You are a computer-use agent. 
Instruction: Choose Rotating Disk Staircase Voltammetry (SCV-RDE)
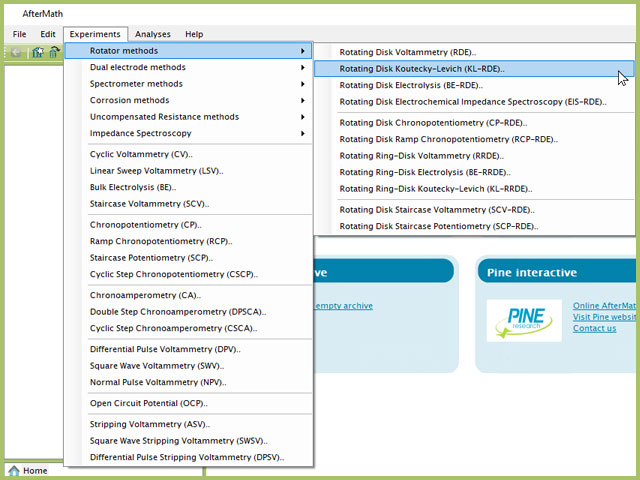point(474,210)
